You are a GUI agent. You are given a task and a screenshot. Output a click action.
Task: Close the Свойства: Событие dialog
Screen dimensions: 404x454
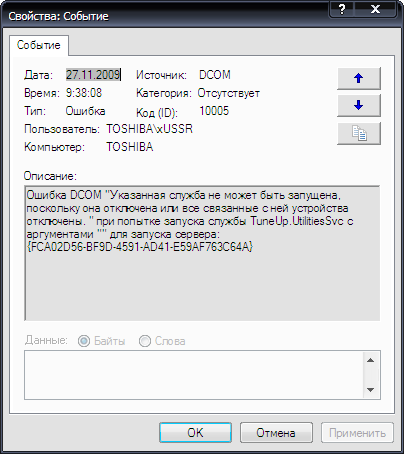375,9
